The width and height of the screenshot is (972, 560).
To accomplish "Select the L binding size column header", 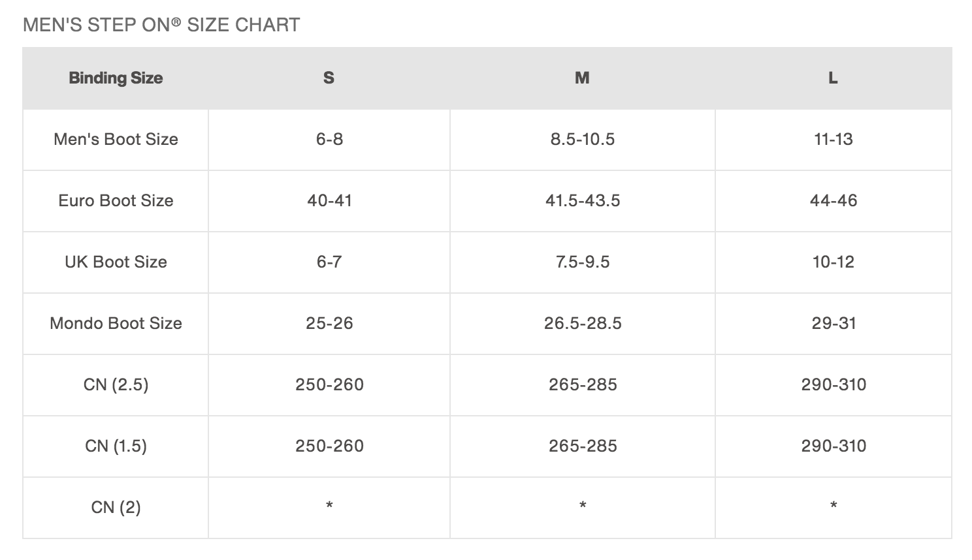I will (x=833, y=78).
